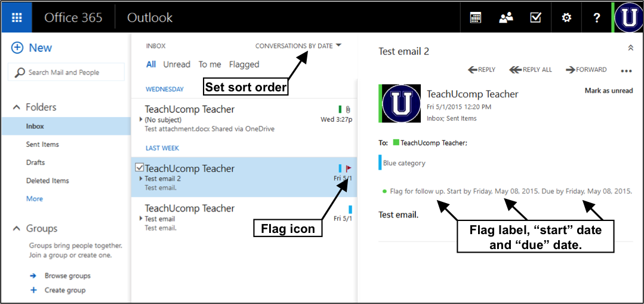Click the "Test email 2" reading pane title
The width and height of the screenshot is (644, 304).
pyautogui.click(x=403, y=51)
